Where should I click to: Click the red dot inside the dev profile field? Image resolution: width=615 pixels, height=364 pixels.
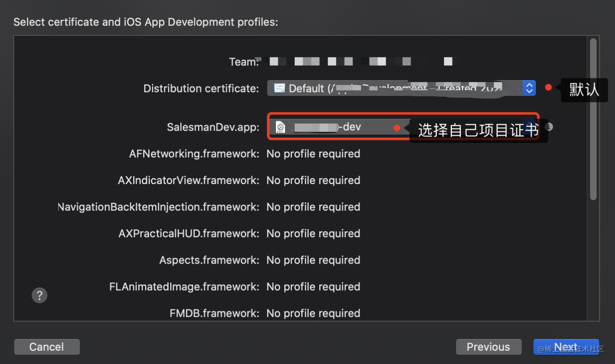[397, 128]
